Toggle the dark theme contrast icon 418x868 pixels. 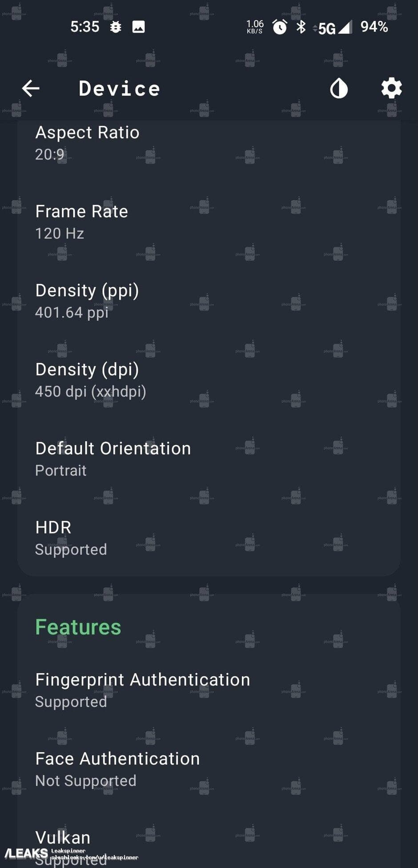click(339, 89)
